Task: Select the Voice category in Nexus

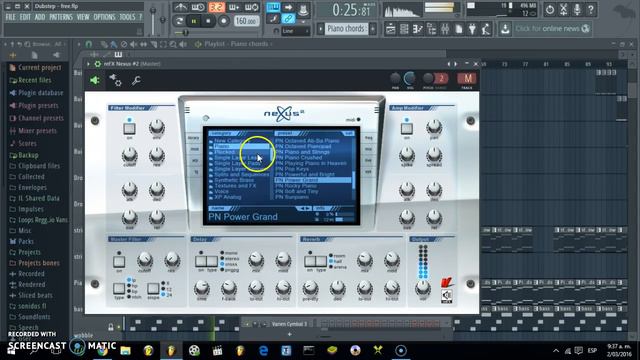Action: [222, 191]
